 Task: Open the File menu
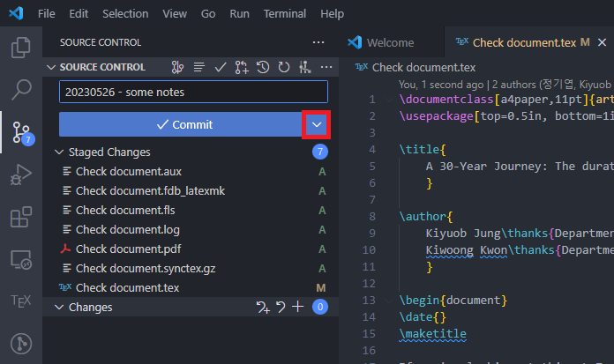[46, 14]
